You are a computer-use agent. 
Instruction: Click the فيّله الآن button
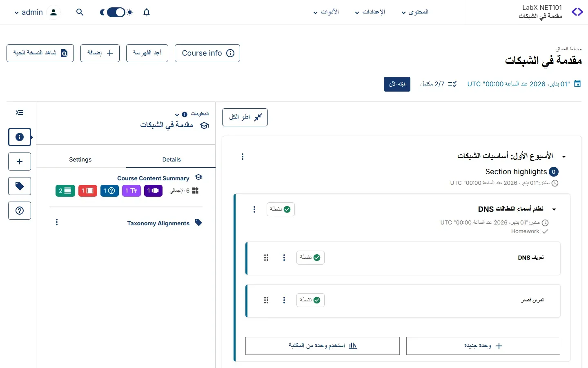pyautogui.click(x=397, y=84)
